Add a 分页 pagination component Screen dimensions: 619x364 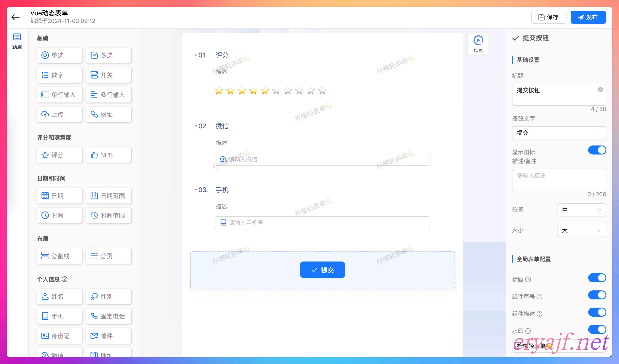coord(109,256)
